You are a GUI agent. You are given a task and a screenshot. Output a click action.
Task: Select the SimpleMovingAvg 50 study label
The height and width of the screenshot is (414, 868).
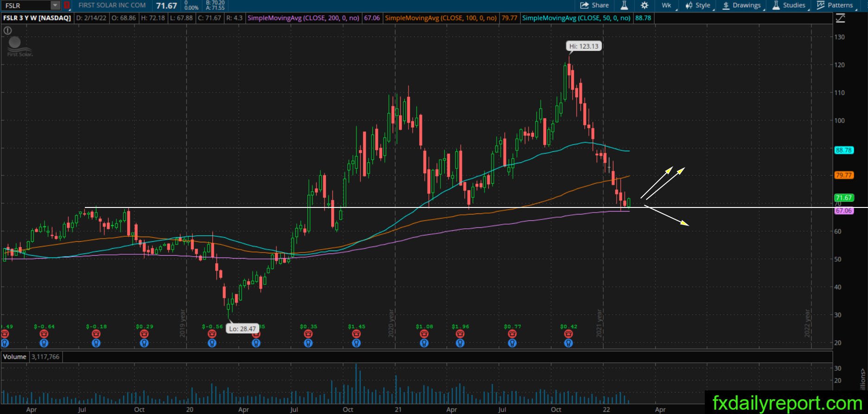pos(576,18)
